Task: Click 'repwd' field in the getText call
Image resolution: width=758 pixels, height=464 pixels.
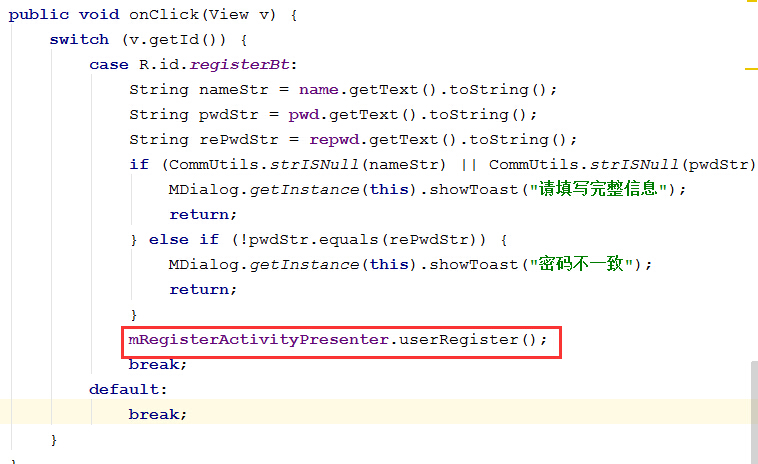Action: [334, 140]
